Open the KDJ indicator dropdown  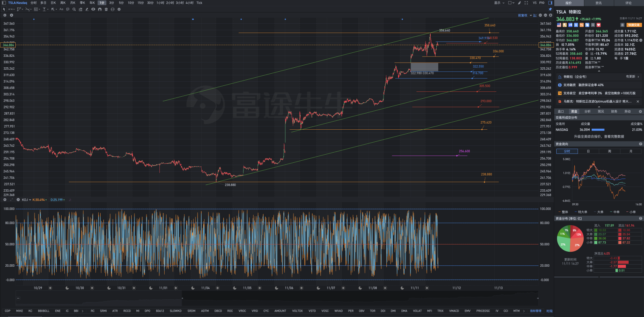tap(27, 200)
